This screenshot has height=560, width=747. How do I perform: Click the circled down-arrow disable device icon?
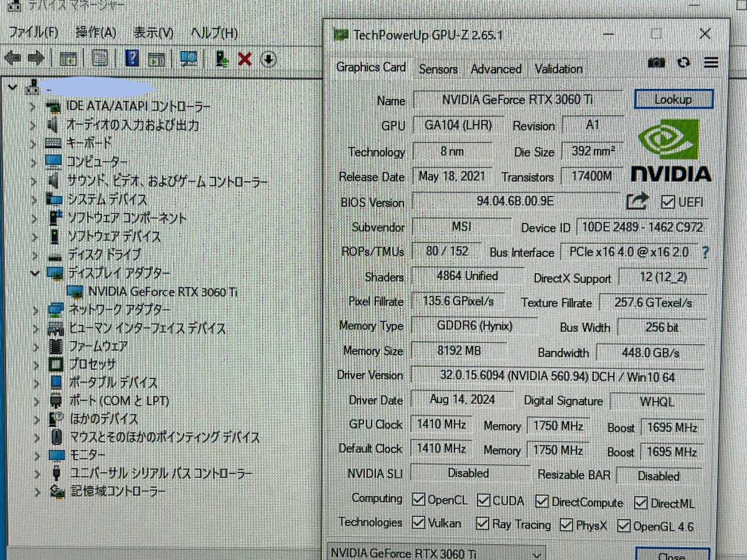click(x=268, y=59)
